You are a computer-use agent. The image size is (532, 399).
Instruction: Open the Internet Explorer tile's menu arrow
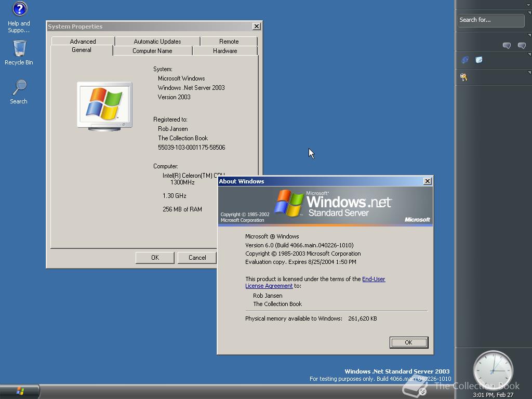[x=529, y=54]
